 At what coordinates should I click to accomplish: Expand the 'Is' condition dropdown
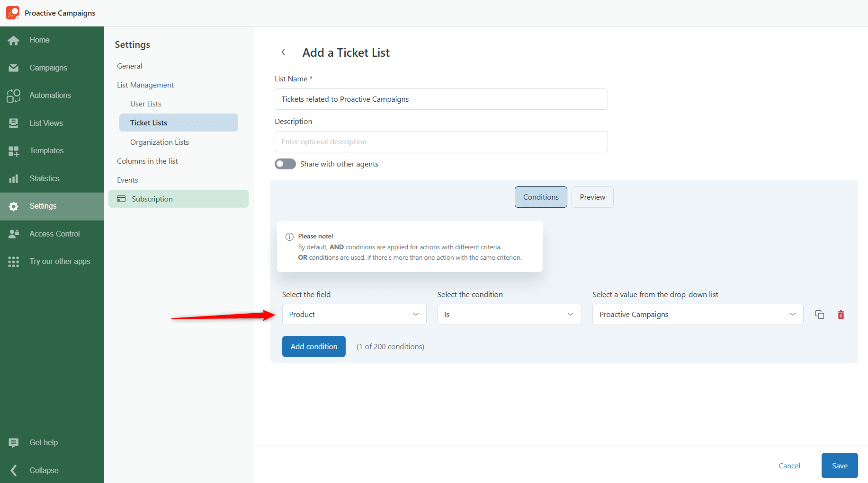tap(509, 315)
